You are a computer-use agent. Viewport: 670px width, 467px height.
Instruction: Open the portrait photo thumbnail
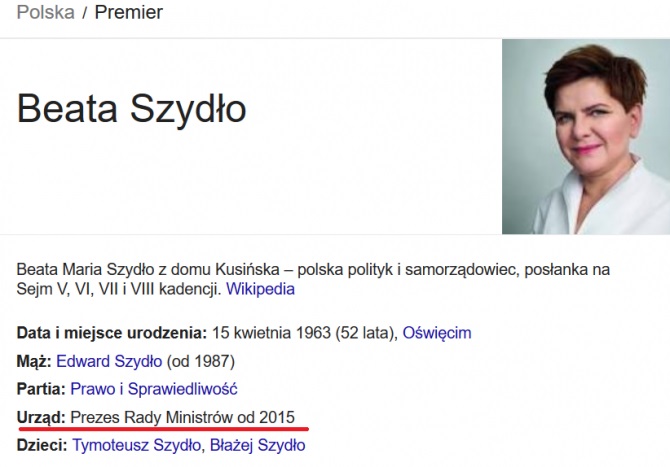(x=585, y=136)
